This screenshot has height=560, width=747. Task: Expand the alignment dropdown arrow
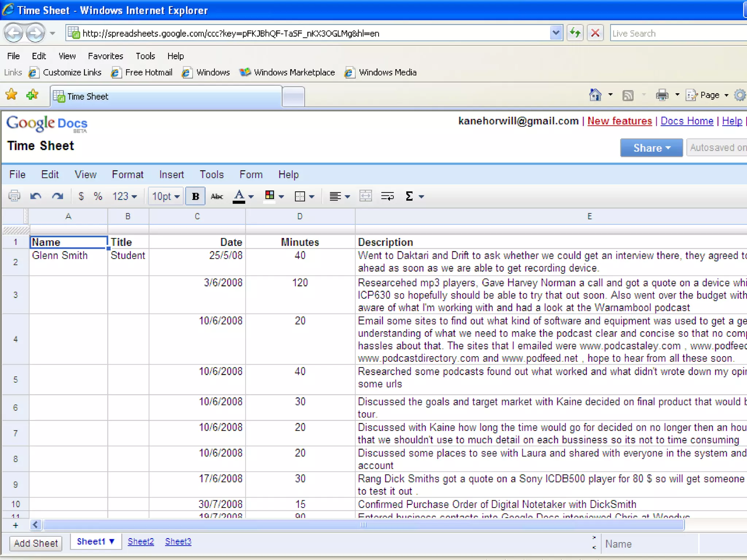point(347,197)
